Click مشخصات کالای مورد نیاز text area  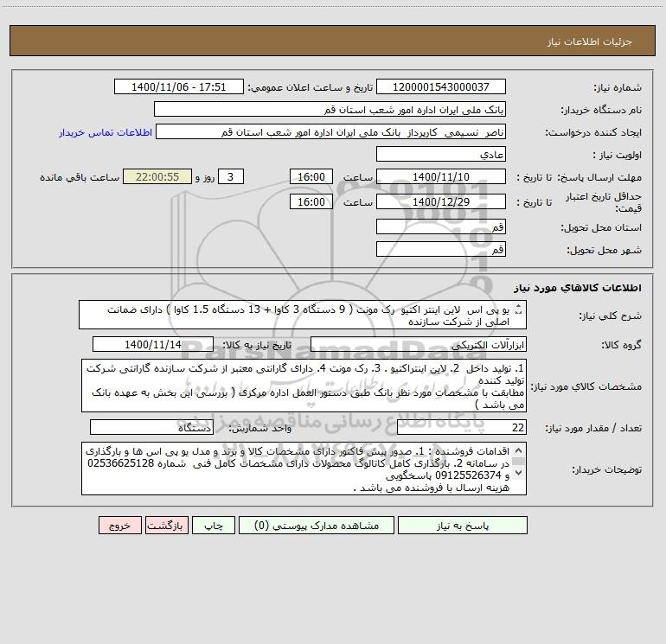coord(304,386)
